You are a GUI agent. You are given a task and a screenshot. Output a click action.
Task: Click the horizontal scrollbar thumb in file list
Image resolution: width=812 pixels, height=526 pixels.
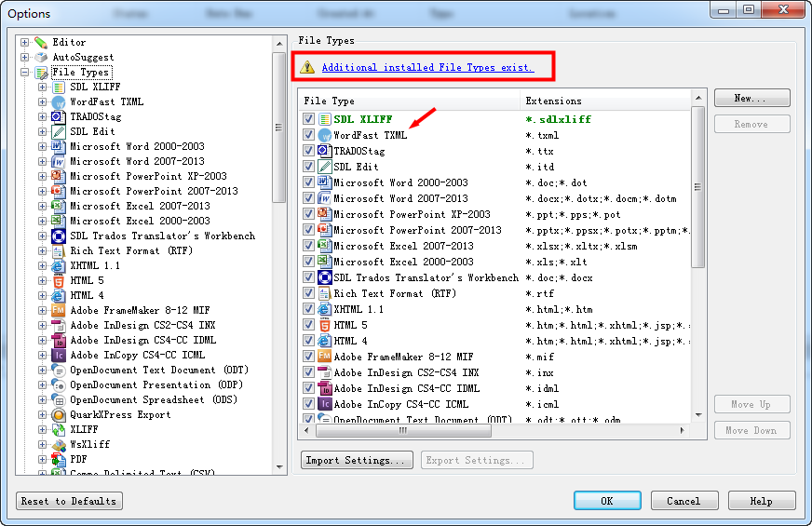click(403, 430)
